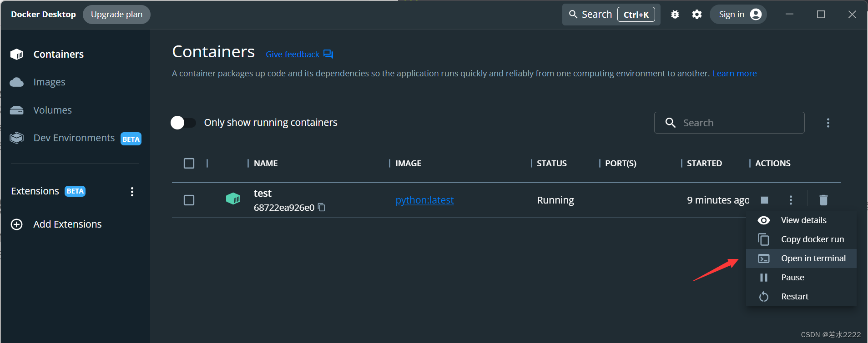This screenshot has width=868, height=343.
Task: Open the Extensions three-dot menu
Action: coord(132,192)
